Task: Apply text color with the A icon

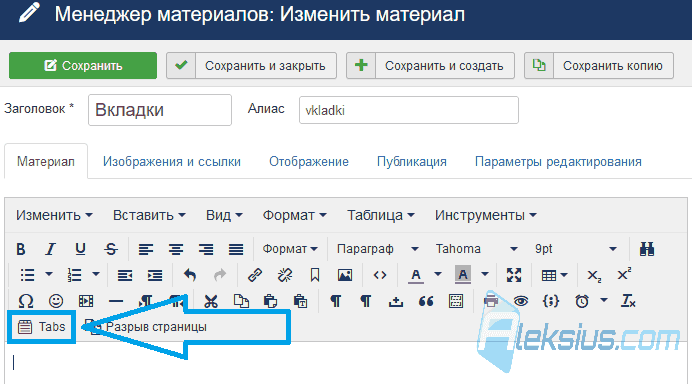Action: click(x=415, y=275)
